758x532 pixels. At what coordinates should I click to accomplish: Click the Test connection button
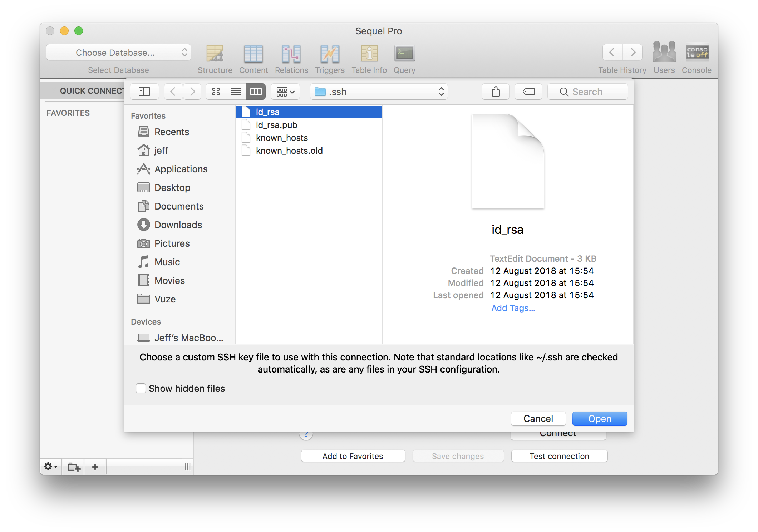559,456
